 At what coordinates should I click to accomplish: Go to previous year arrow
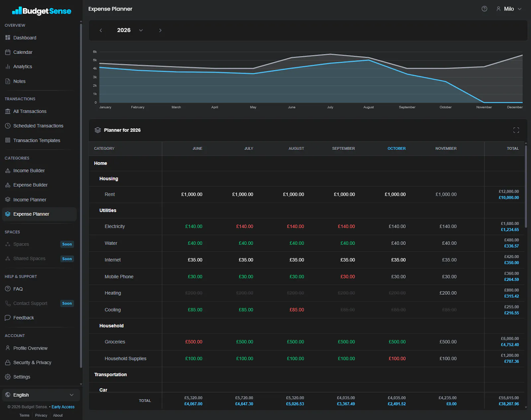(101, 30)
